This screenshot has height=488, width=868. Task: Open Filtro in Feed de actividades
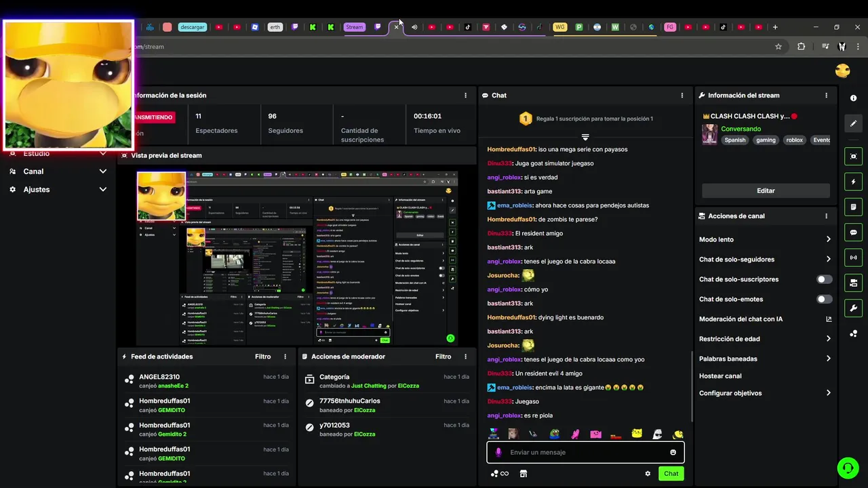pyautogui.click(x=263, y=357)
